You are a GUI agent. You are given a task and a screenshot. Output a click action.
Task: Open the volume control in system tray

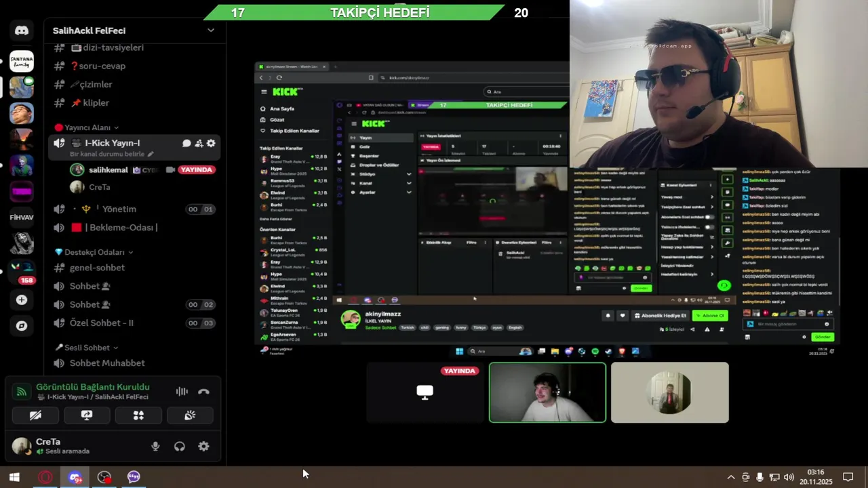789,477
